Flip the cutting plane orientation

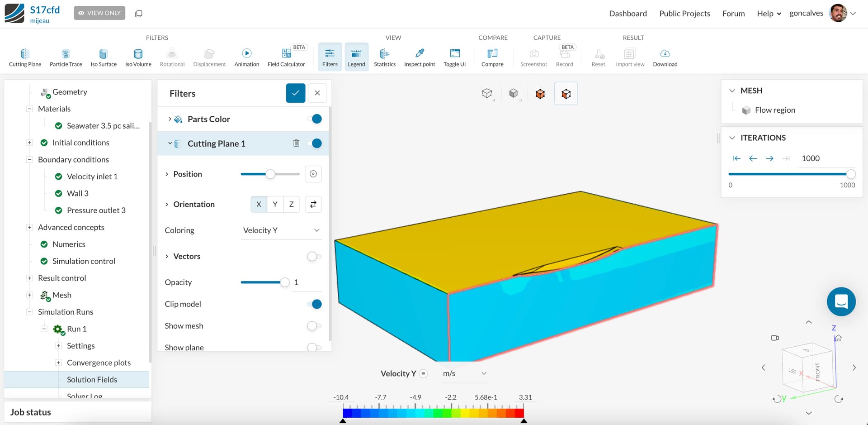point(313,204)
